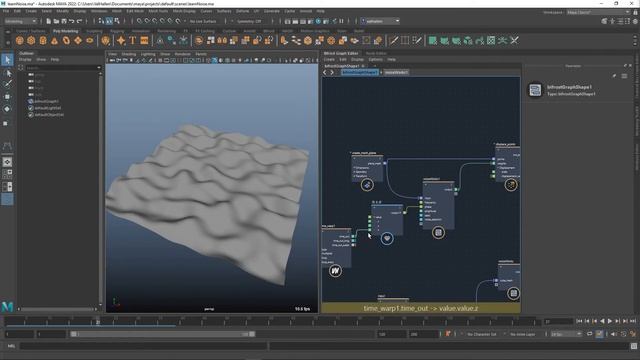Viewport: 640px width, 360px height.
Task: Toggle audio mute speaker icon
Action: 613,334
